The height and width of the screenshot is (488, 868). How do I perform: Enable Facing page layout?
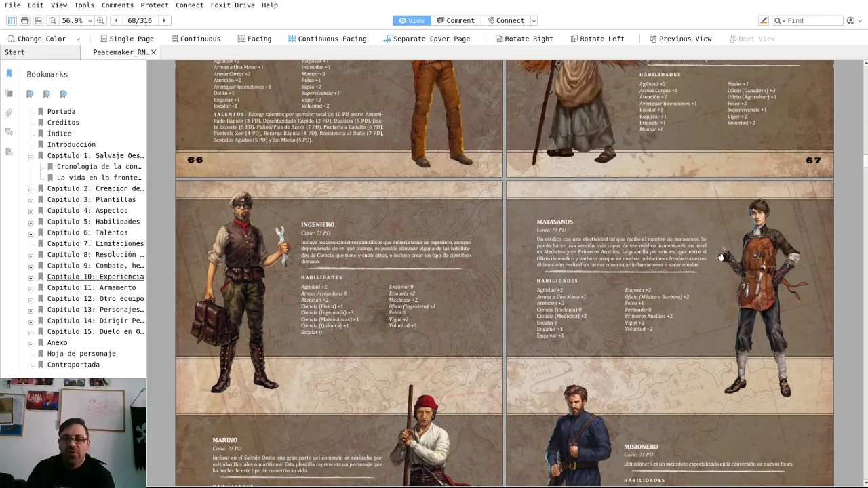click(254, 39)
